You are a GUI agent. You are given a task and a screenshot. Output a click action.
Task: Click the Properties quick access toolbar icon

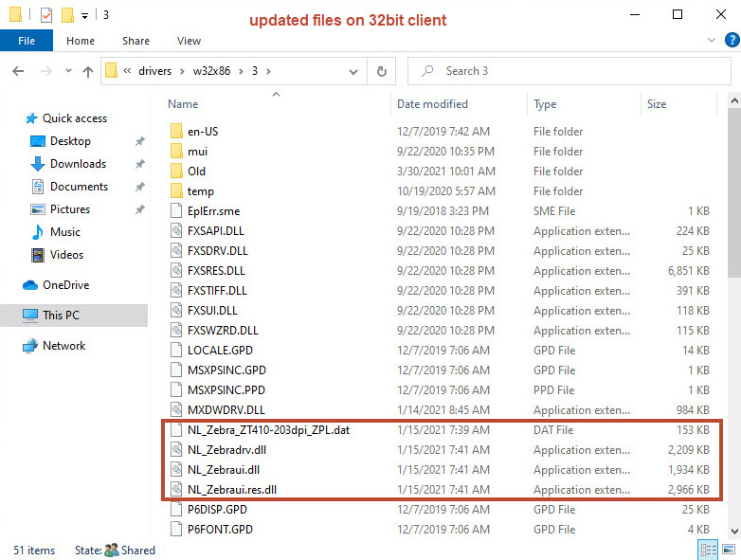45,15
